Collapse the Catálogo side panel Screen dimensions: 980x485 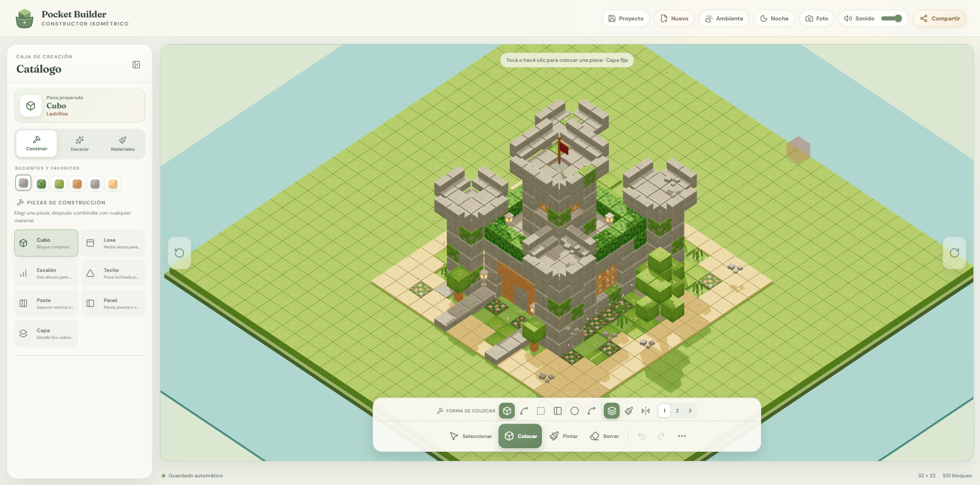coord(136,64)
